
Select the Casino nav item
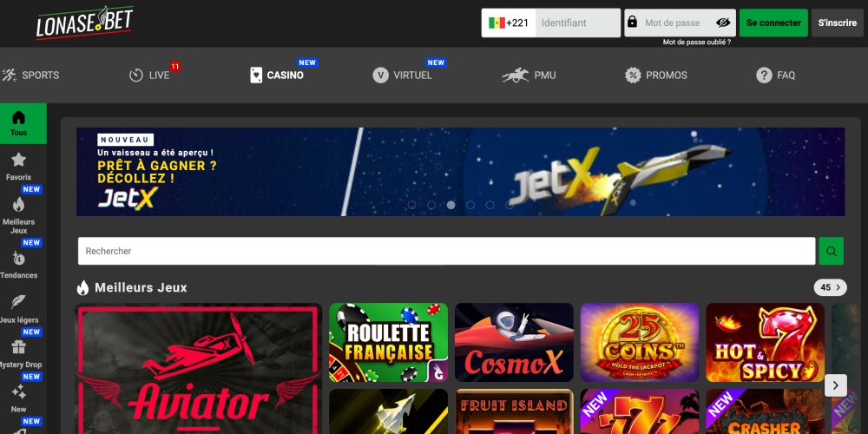click(277, 76)
